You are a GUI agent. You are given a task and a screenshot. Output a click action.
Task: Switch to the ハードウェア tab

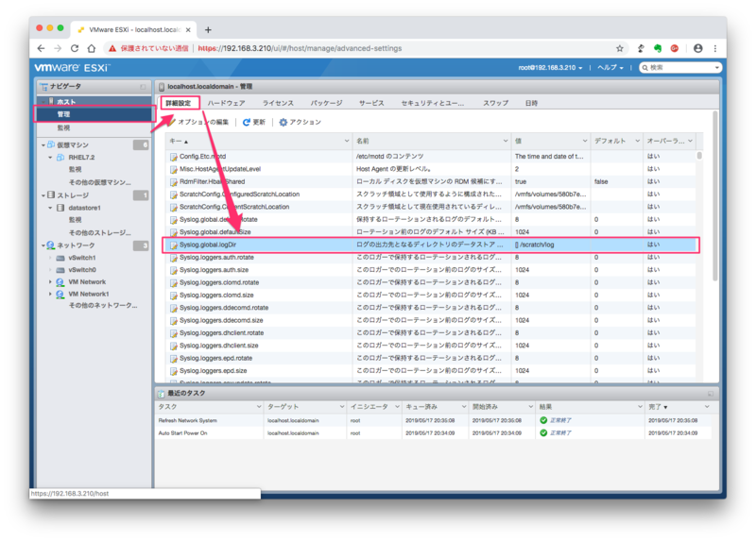(226, 103)
